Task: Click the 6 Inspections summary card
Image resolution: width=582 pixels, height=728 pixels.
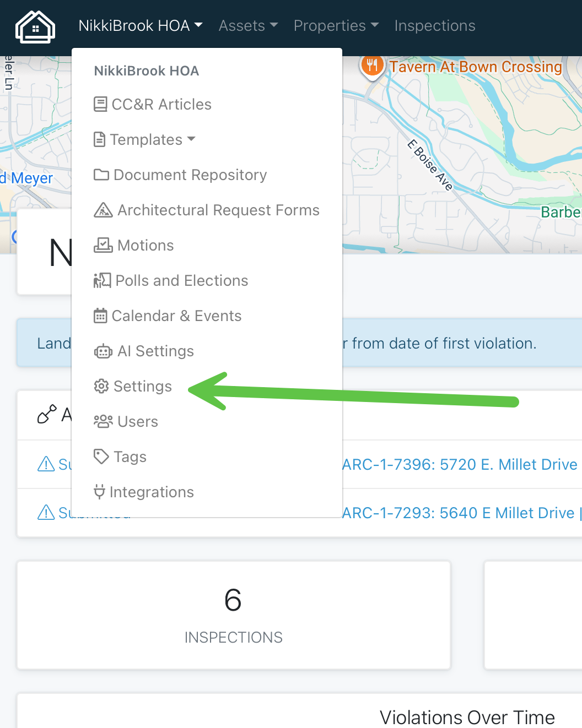Action: (x=234, y=615)
